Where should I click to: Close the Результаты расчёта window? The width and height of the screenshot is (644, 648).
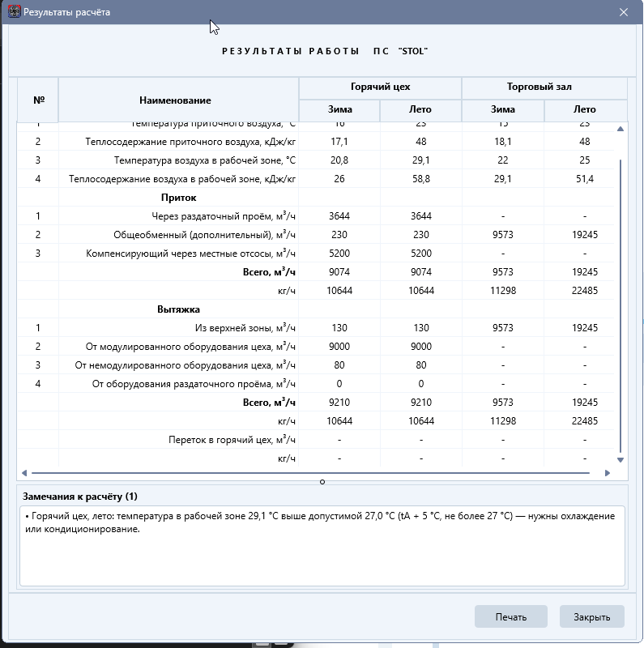tap(623, 12)
